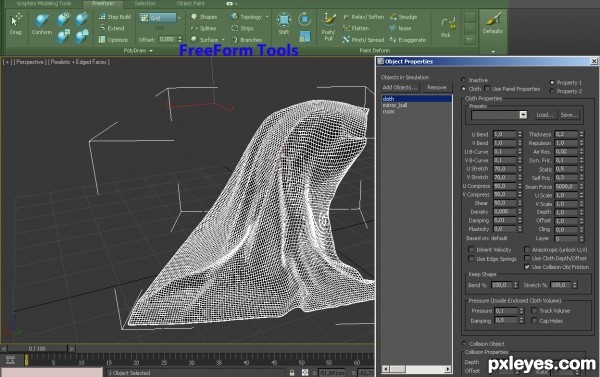
Task: Click the Add Objects button
Action: (400, 88)
